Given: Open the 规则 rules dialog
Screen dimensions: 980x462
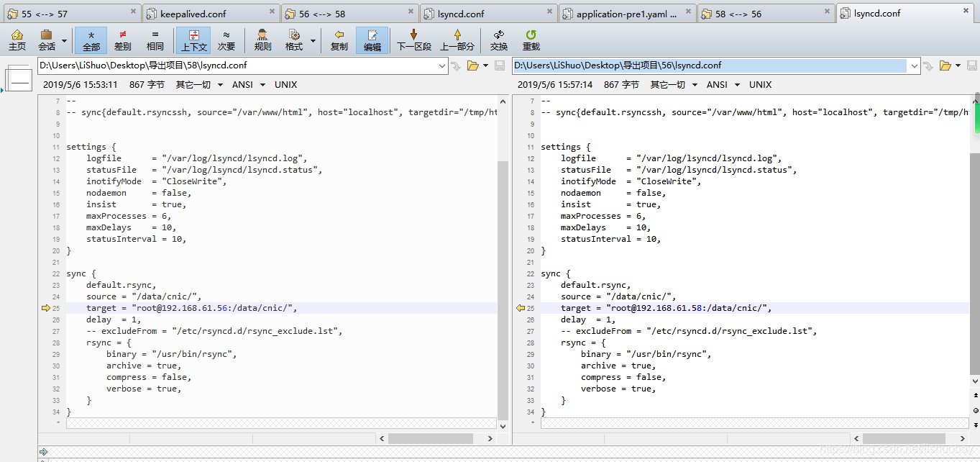Looking at the screenshot, I should coord(263,40).
